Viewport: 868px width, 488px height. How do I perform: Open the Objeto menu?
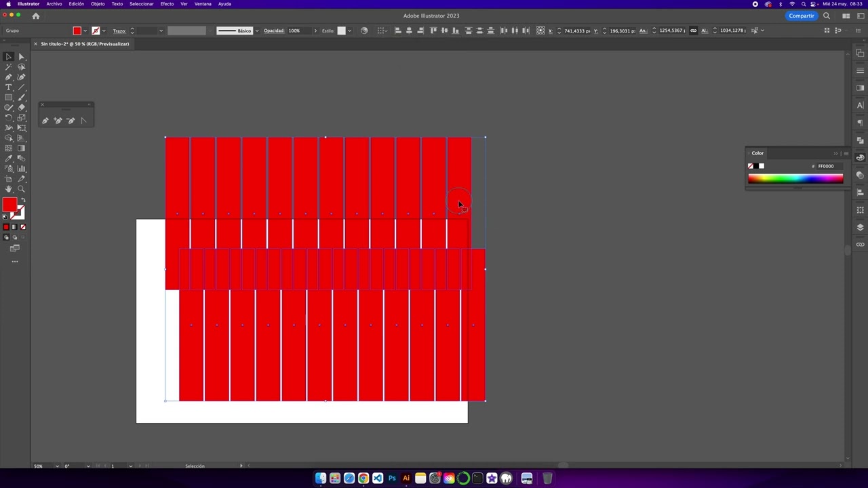pyautogui.click(x=98, y=4)
